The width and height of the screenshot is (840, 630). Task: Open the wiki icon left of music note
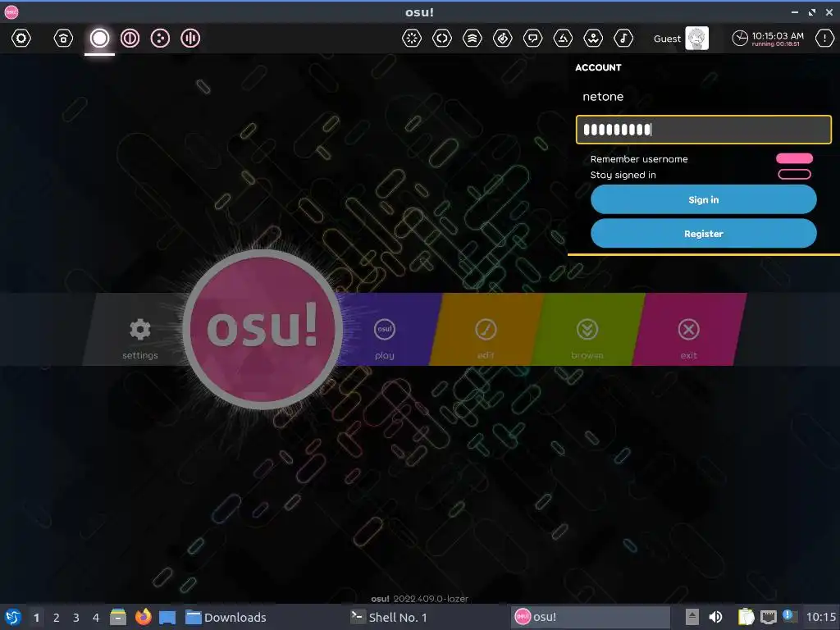pos(593,38)
